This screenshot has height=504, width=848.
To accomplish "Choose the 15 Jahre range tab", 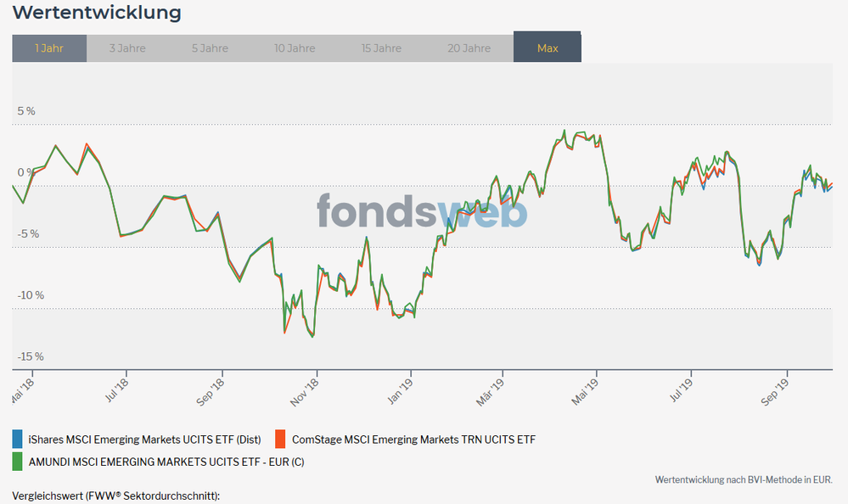I will click(x=381, y=48).
